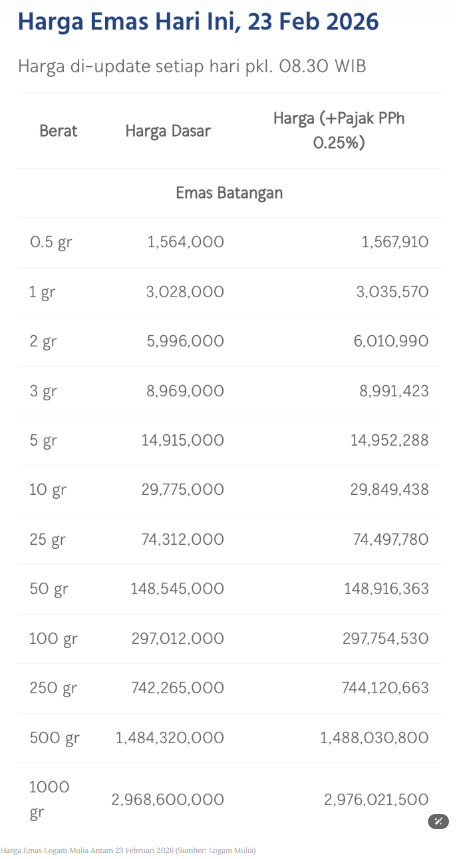This screenshot has width=465, height=859.
Task: Click base price 14,915,000 for 5 gr
Action: pos(183,440)
